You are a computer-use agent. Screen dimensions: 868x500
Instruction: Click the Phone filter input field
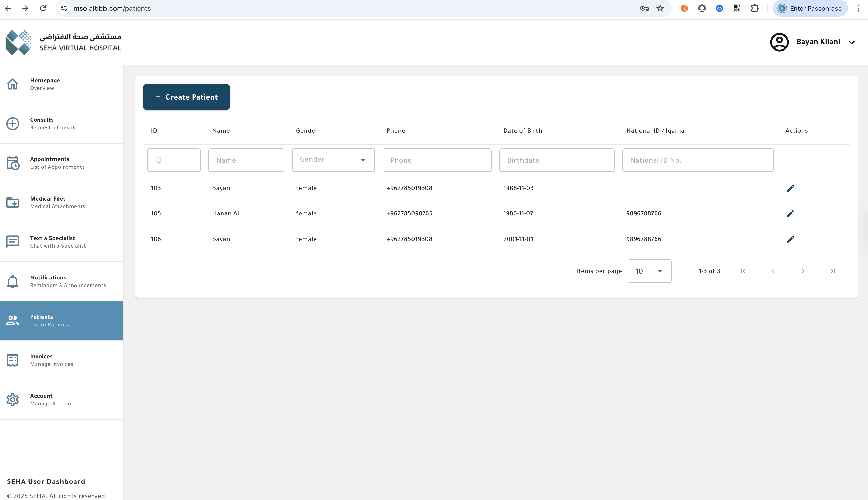[x=437, y=160]
